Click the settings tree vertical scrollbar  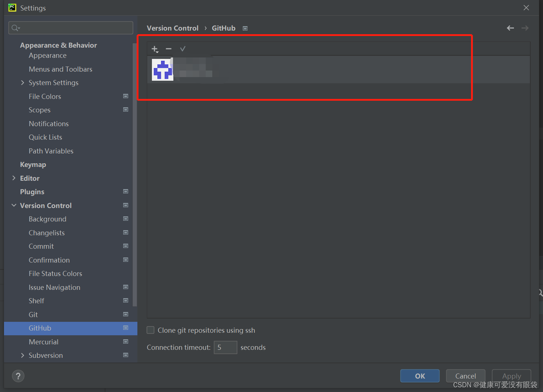[135, 175]
